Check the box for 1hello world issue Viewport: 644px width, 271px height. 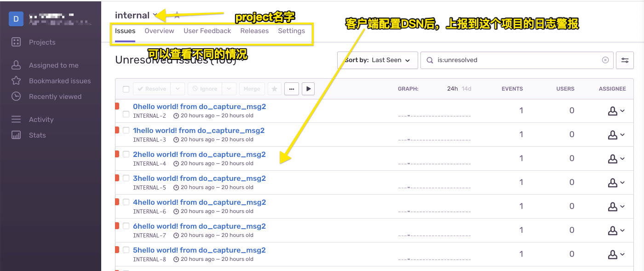pos(126,130)
